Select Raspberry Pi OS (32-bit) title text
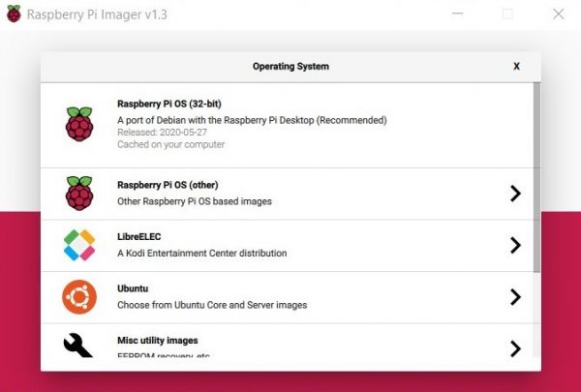Screen dimensions: 581x392 (x=170, y=104)
